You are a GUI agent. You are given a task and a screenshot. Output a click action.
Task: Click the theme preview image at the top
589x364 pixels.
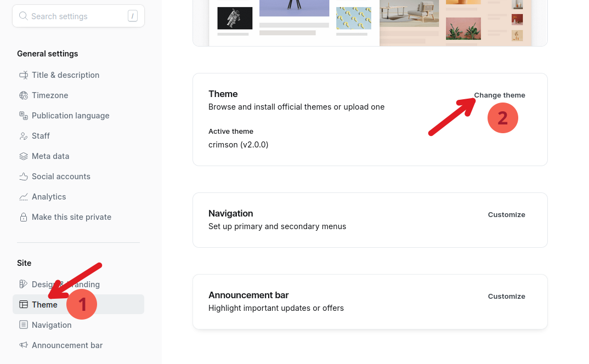click(x=370, y=22)
